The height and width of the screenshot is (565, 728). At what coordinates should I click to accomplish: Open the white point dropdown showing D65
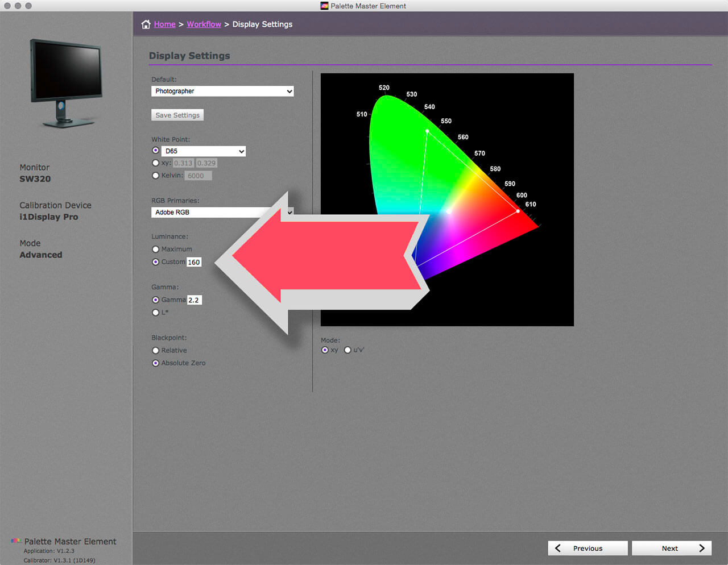click(204, 151)
